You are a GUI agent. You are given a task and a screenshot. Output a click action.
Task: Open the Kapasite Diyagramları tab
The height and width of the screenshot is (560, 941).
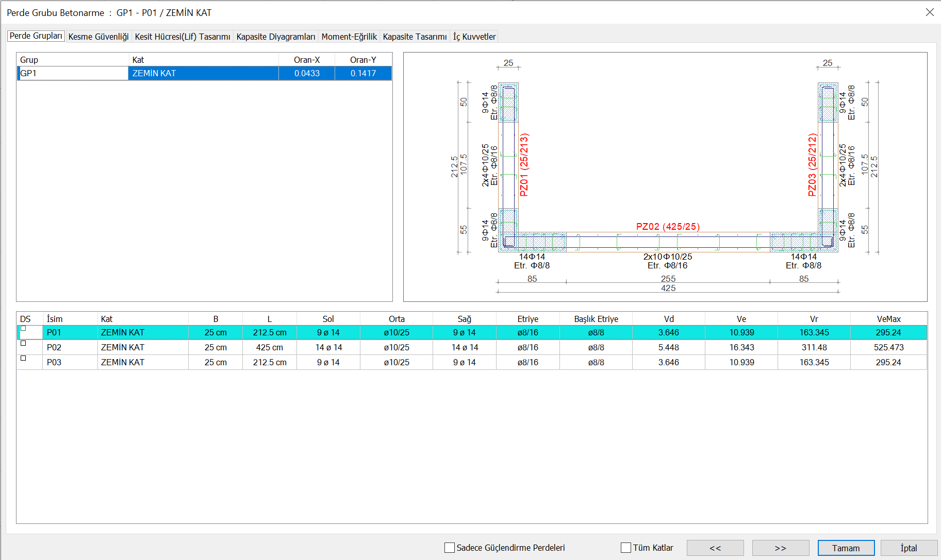tap(275, 37)
